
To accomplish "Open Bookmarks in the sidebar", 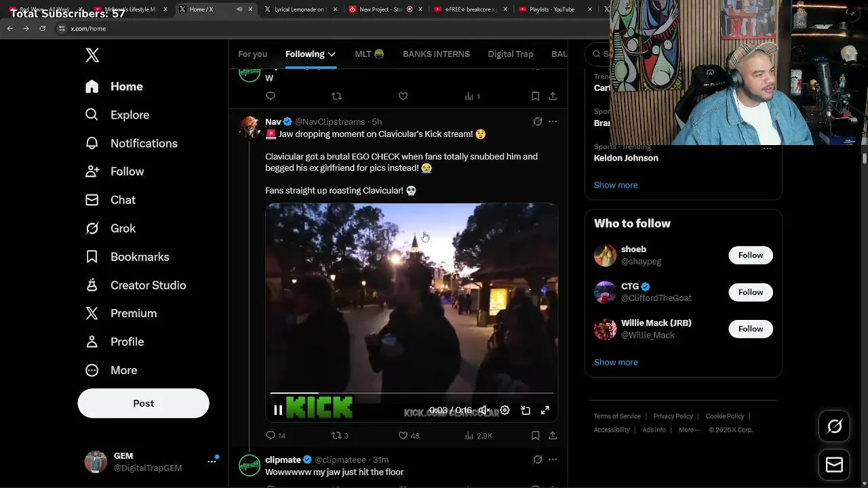I will [127, 258].
